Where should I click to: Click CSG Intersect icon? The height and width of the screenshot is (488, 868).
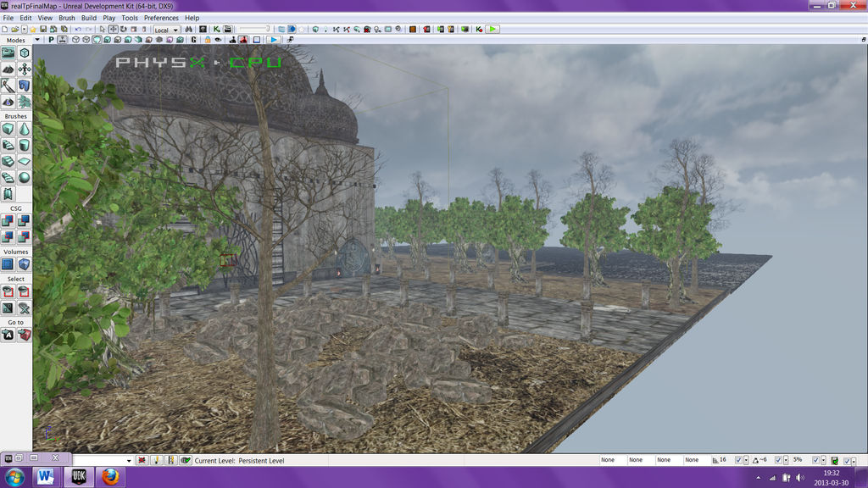[x=8, y=237]
